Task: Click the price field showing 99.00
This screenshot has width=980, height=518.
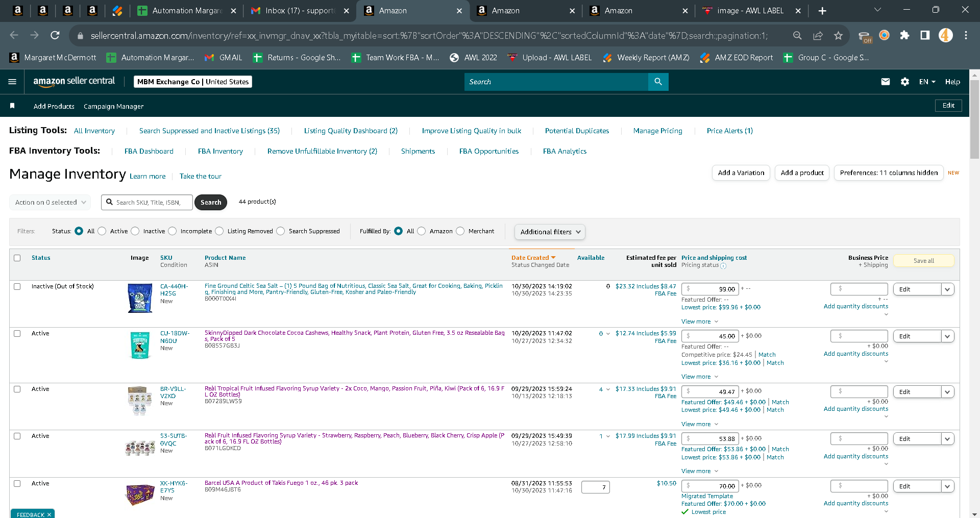Action: pos(710,289)
